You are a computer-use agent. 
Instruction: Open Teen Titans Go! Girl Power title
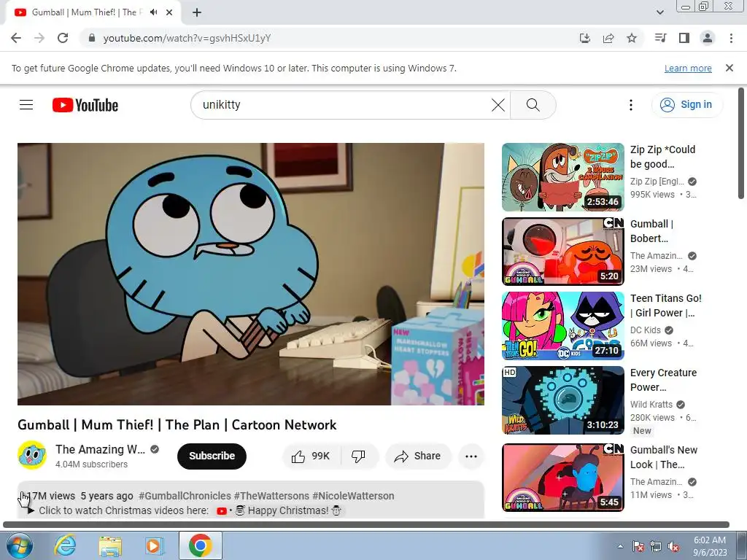[665, 306]
